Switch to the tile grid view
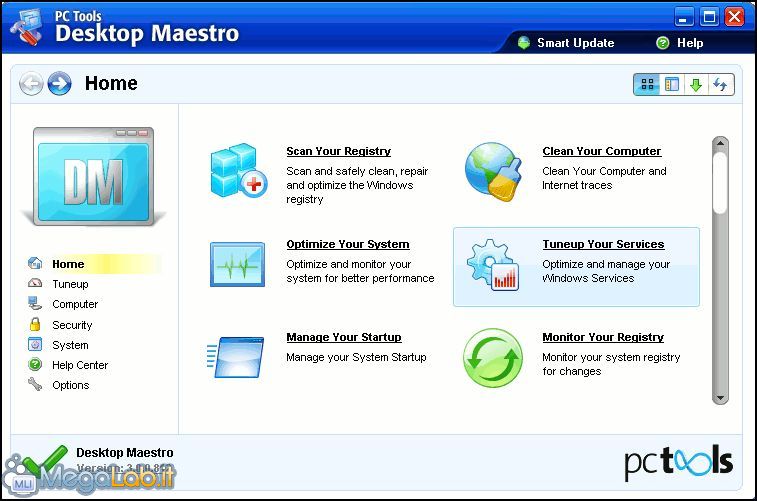This screenshot has width=757, height=501. tap(647, 85)
